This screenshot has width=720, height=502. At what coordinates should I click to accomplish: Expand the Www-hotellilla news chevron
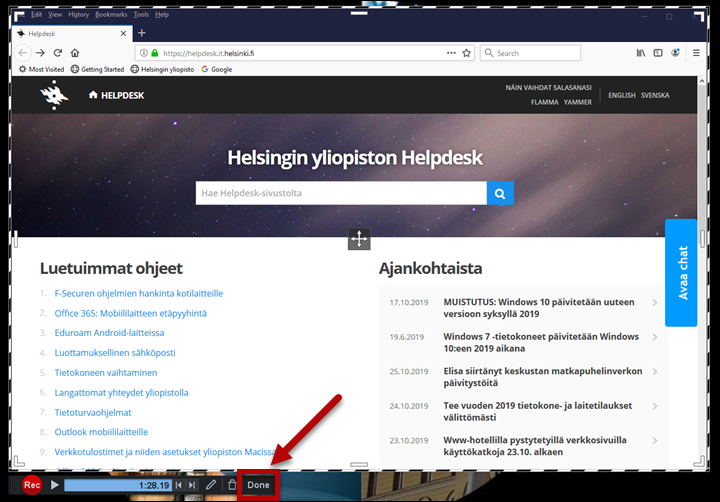(x=655, y=440)
